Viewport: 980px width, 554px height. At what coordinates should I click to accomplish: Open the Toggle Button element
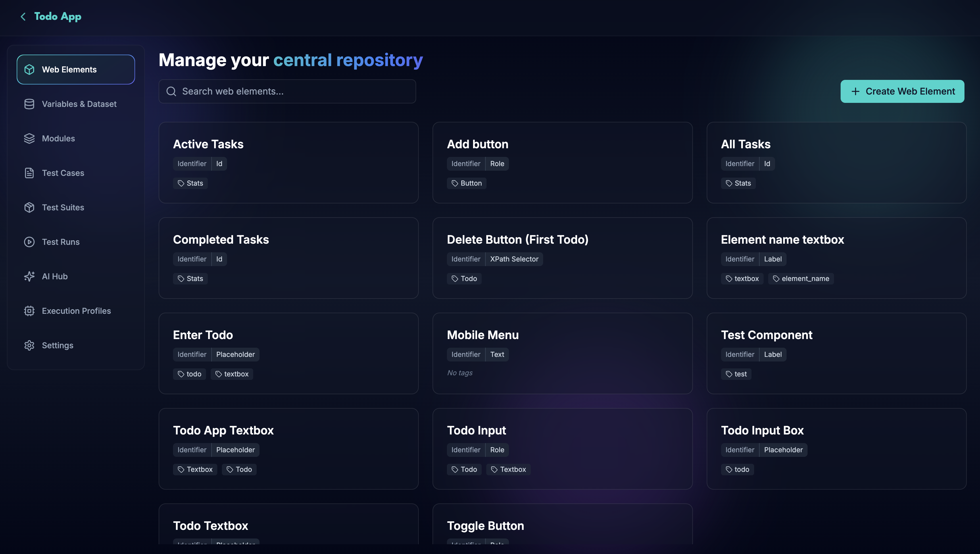pyautogui.click(x=562, y=524)
